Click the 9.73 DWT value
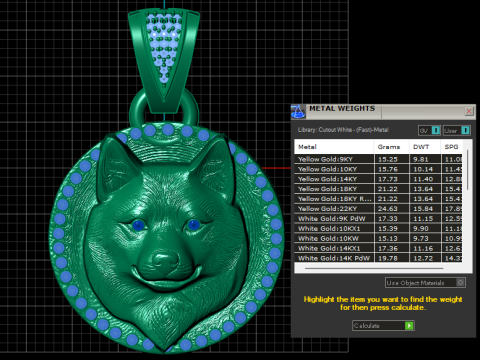Image resolution: width=480 pixels, height=360 pixels. pos(421,238)
